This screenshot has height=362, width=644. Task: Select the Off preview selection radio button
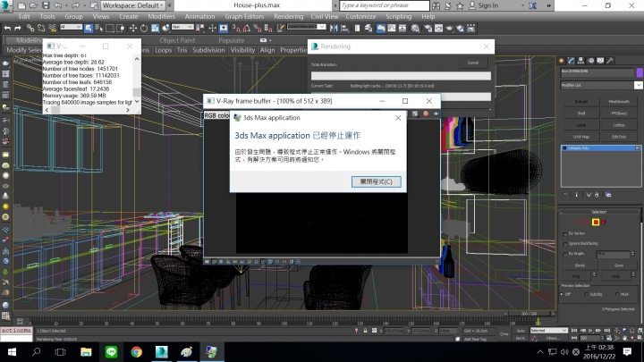[562, 294]
